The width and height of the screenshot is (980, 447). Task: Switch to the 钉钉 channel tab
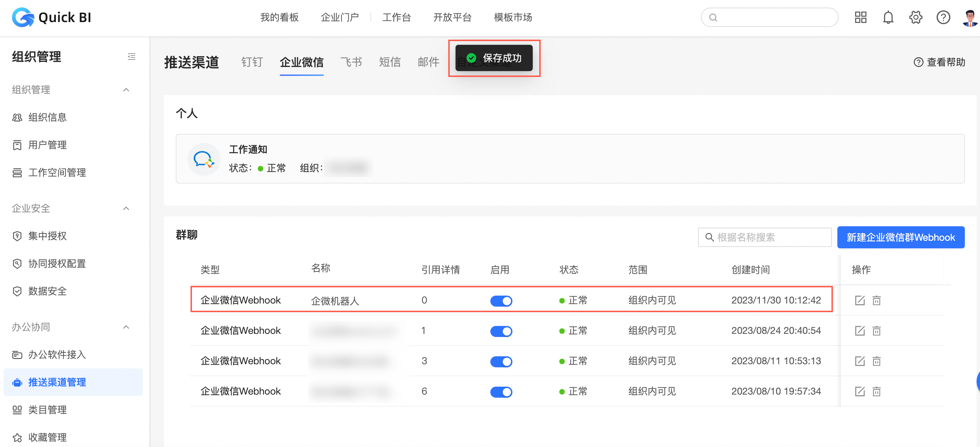pyautogui.click(x=252, y=62)
